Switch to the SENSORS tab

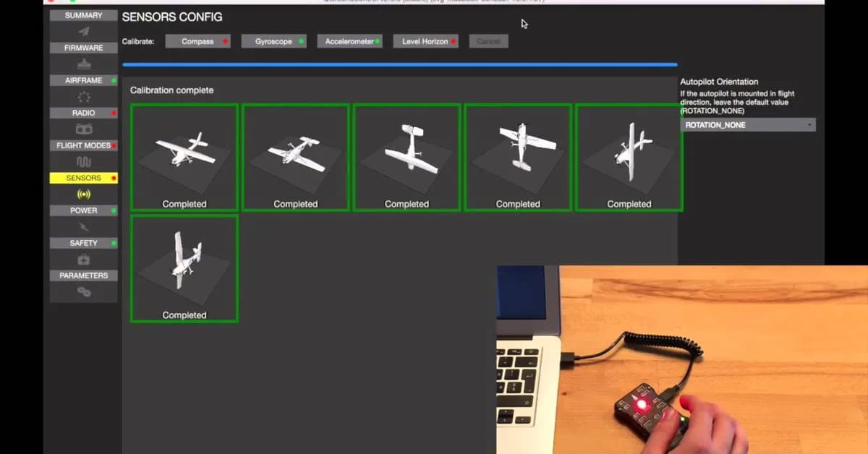tap(83, 177)
